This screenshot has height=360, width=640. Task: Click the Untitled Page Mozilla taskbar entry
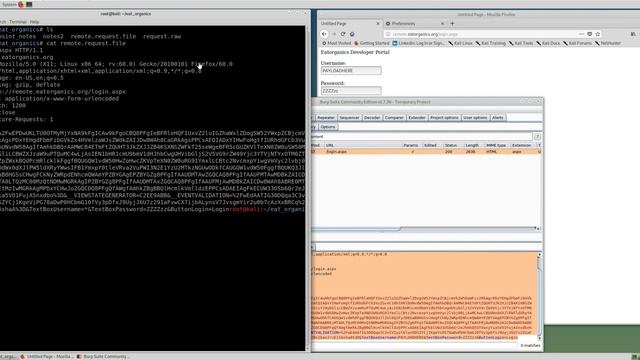(47, 357)
